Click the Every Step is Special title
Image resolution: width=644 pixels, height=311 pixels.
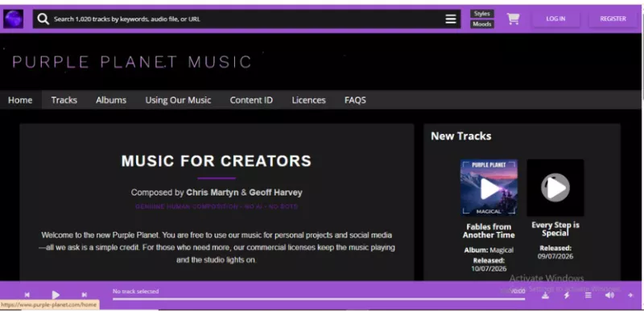click(x=555, y=230)
